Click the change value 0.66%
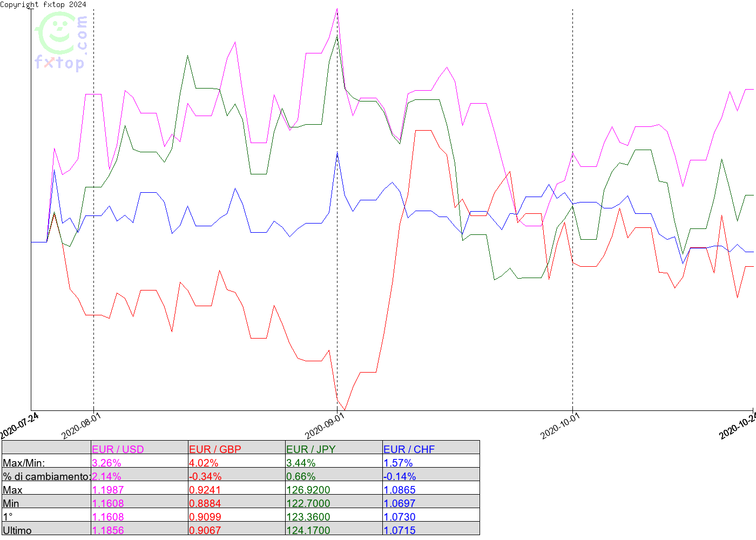The height and width of the screenshot is (540, 756). [301, 476]
